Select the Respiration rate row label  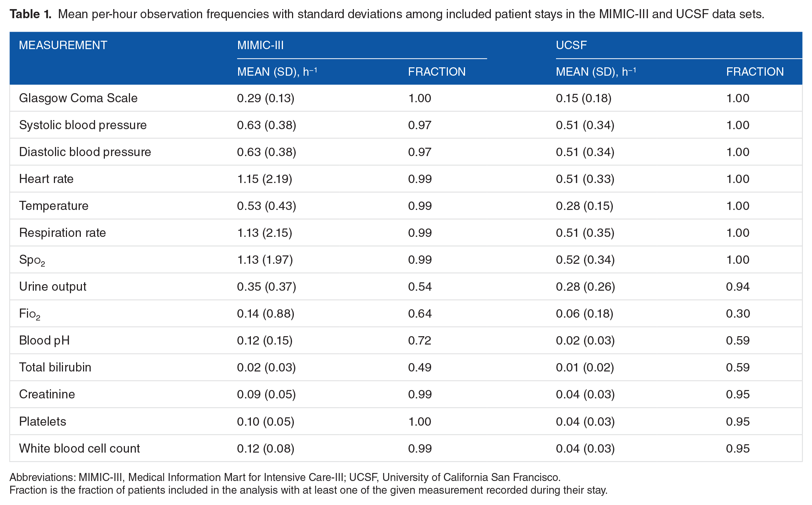tap(62, 233)
